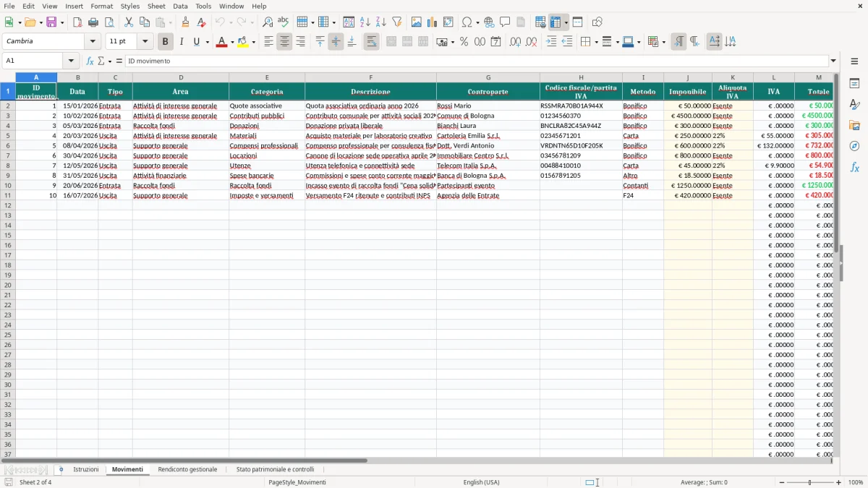This screenshot has width=868, height=488.
Task: Apply the red font color swatch
Action: click(221, 42)
